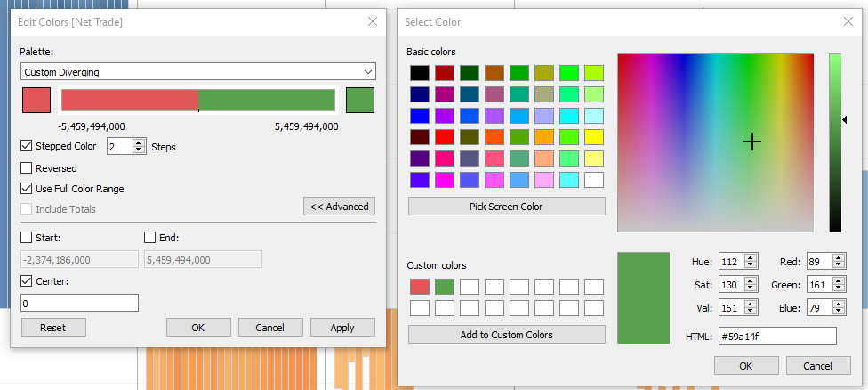Decrease the Blue value using down arrow
This screenshot has width=868, height=390.
coord(838,313)
